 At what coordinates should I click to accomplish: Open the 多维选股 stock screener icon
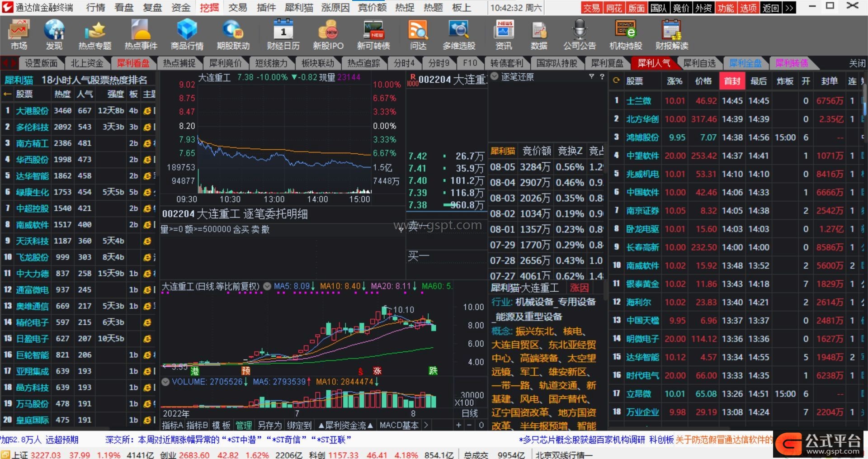459,34
